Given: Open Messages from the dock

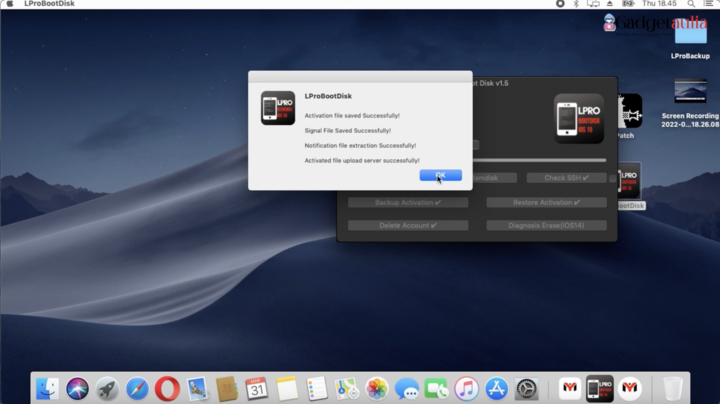Looking at the screenshot, I should (x=407, y=389).
